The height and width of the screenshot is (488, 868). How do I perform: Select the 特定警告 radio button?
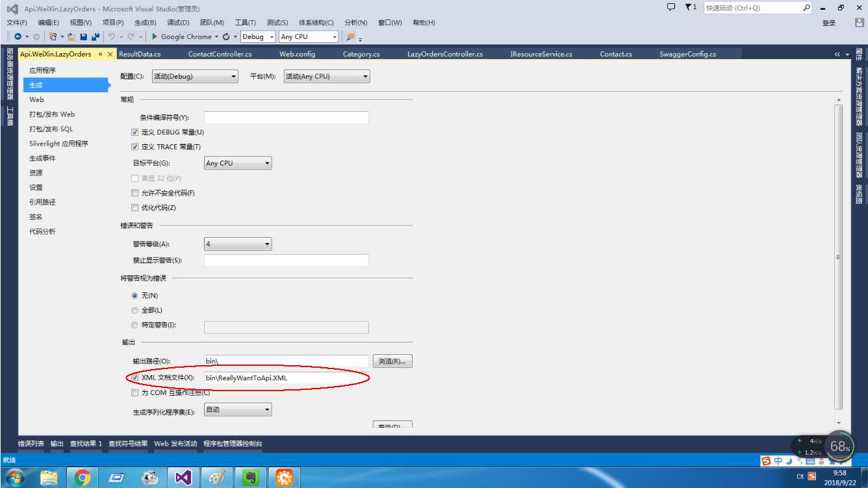click(135, 325)
